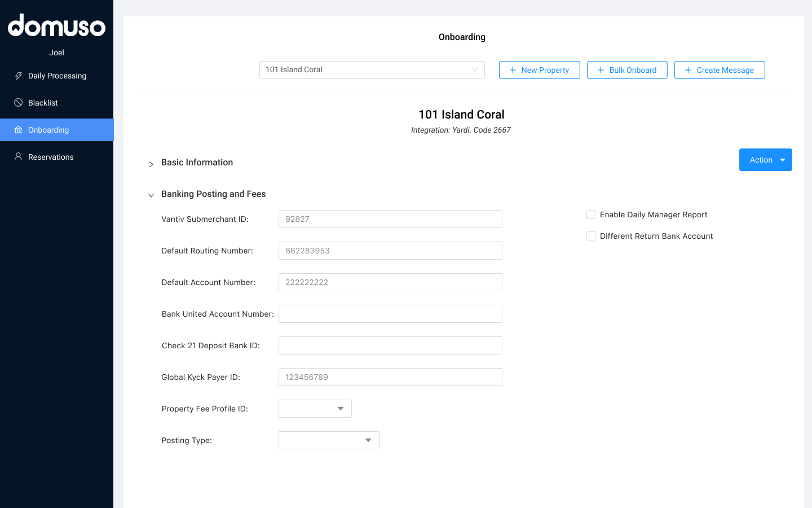812x508 pixels.
Task: Click the Global Kyck Payer ID field
Action: coord(390,377)
